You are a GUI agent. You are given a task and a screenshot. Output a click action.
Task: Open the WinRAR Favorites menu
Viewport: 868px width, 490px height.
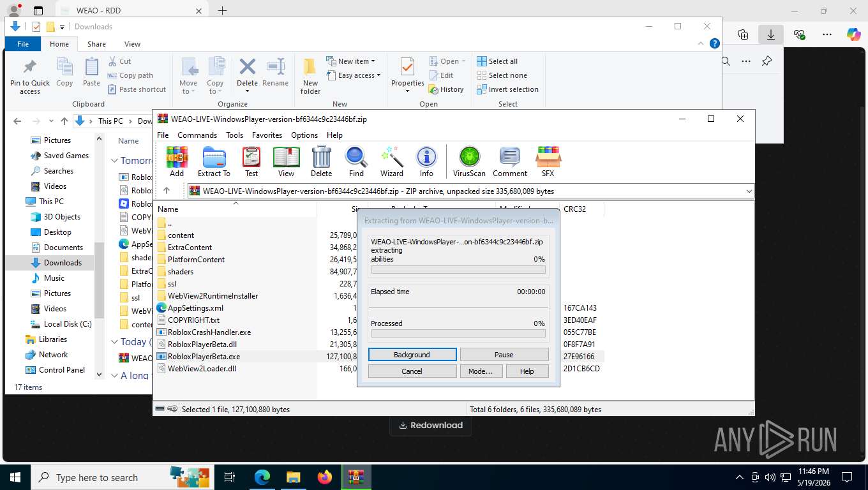pyautogui.click(x=267, y=135)
